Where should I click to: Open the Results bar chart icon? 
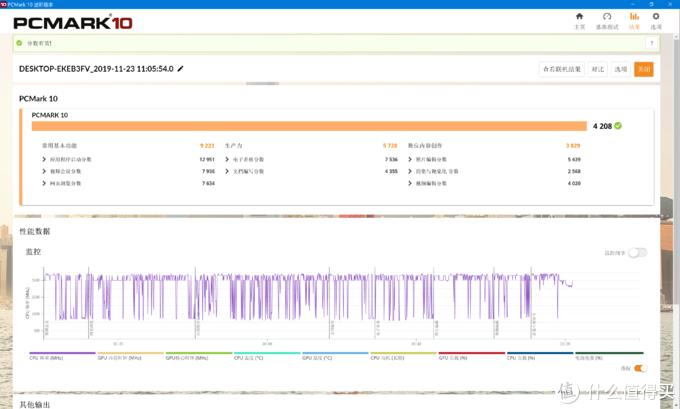633,19
